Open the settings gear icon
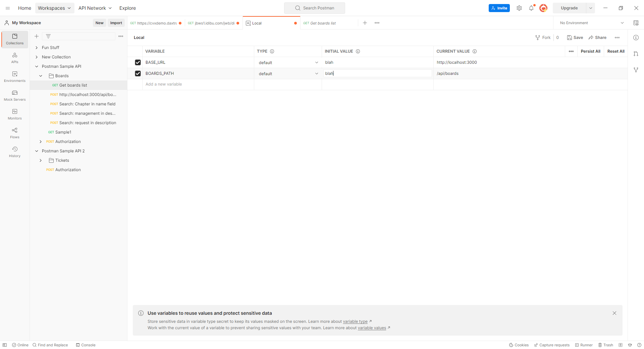Viewport: 644px width, 349px height. (519, 8)
